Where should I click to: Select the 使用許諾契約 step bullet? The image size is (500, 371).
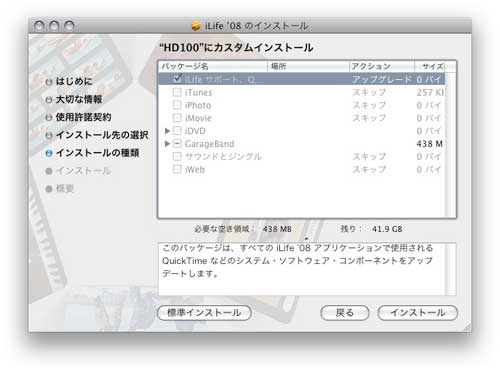click(x=49, y=117)
